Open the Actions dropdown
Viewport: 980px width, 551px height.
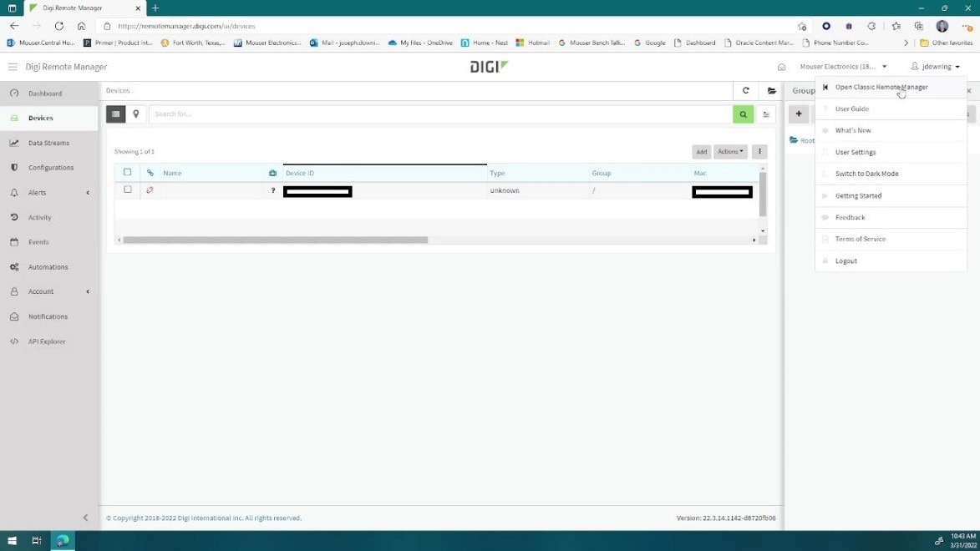point(729,152)
